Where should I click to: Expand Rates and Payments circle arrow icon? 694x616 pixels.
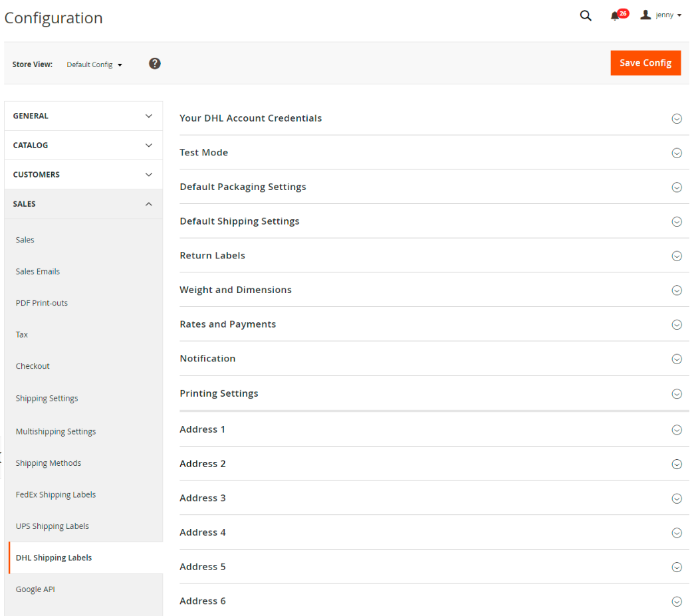(677, 325)
